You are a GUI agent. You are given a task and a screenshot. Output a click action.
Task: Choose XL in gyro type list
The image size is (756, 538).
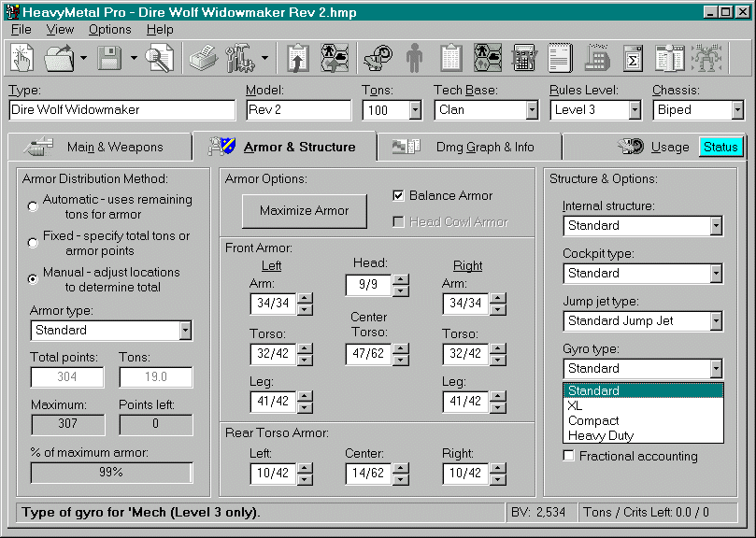(x=643, y=405)
